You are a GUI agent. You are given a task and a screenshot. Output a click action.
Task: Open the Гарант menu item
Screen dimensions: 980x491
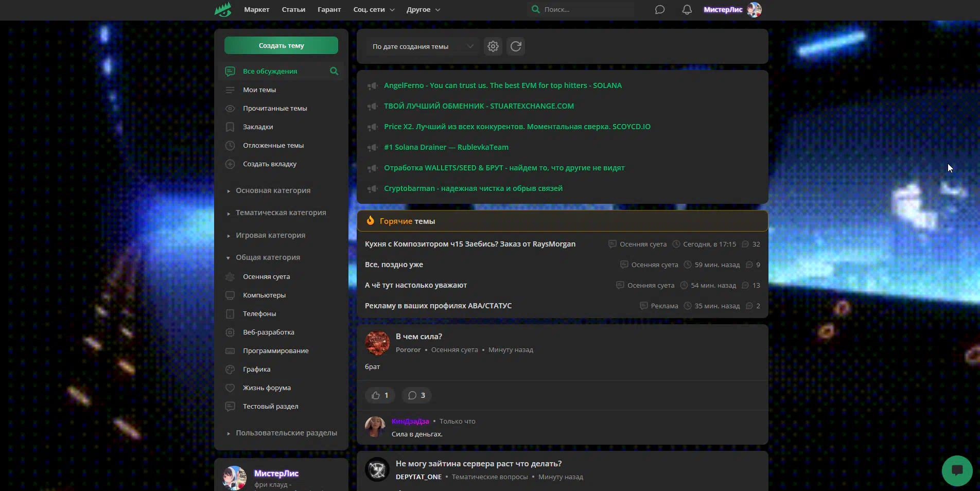[329, 10]
